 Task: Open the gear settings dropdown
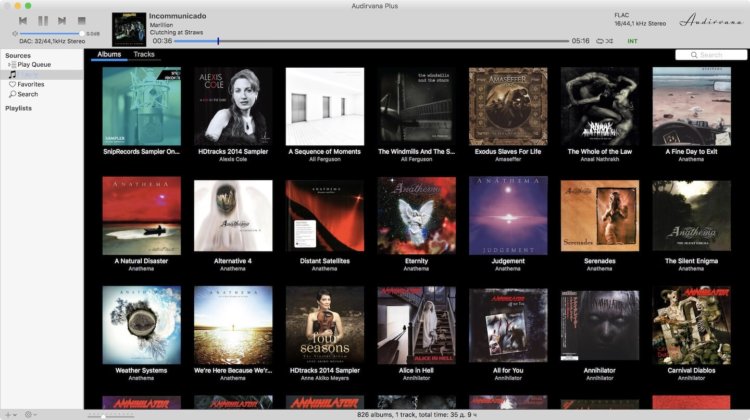point(30,415)
